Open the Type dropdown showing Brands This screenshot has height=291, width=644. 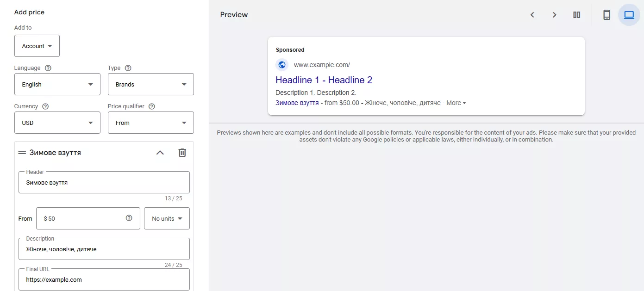(150, 84)
